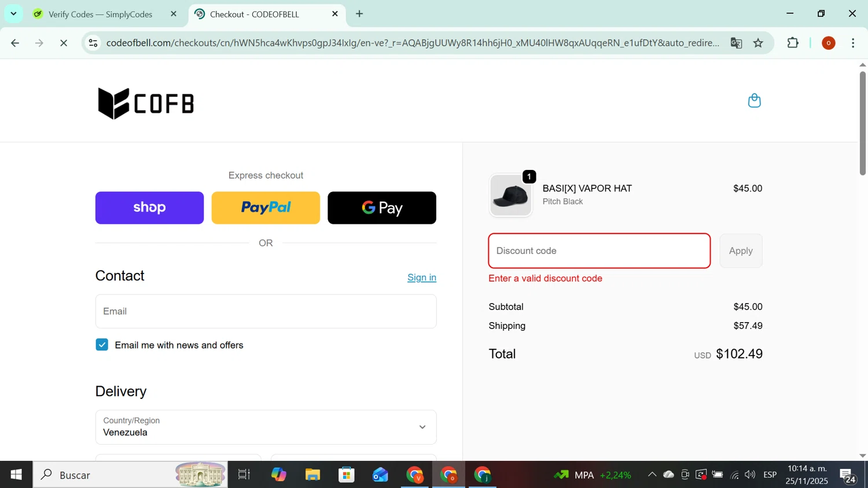Open Outlook from the taskbar

coord(380,475)
